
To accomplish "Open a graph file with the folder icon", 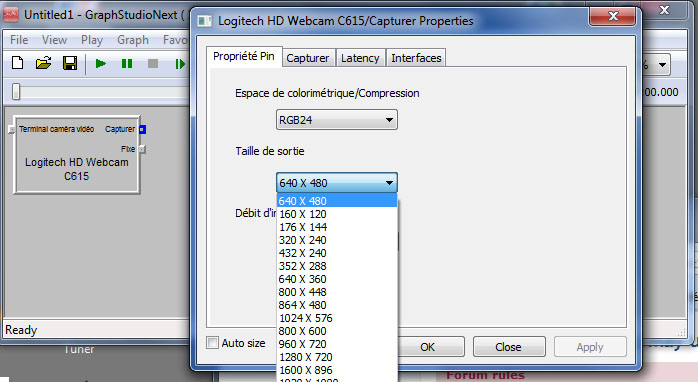I will (44, 63).
